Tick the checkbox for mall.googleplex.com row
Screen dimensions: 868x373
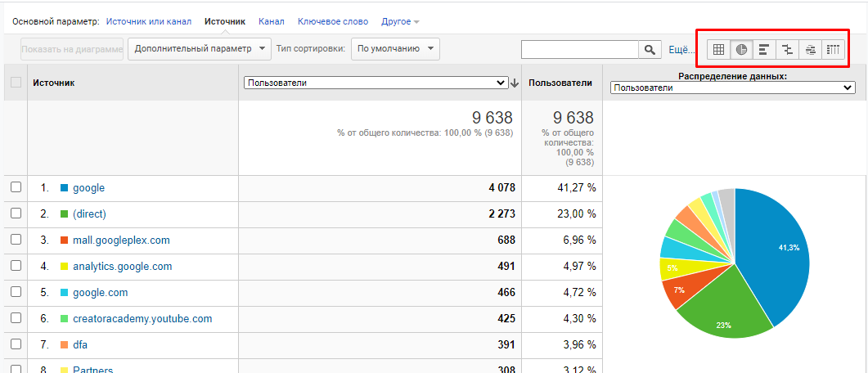(16, 240)
